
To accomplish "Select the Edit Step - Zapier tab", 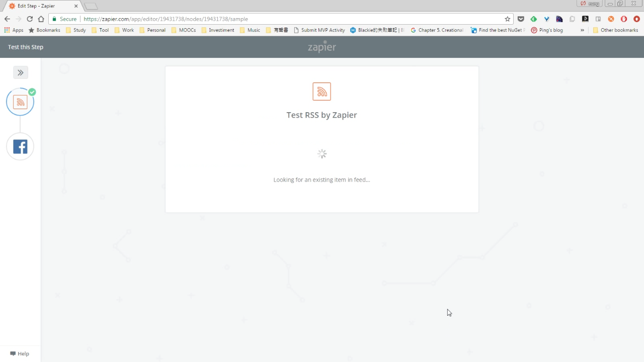I will 43,6.
